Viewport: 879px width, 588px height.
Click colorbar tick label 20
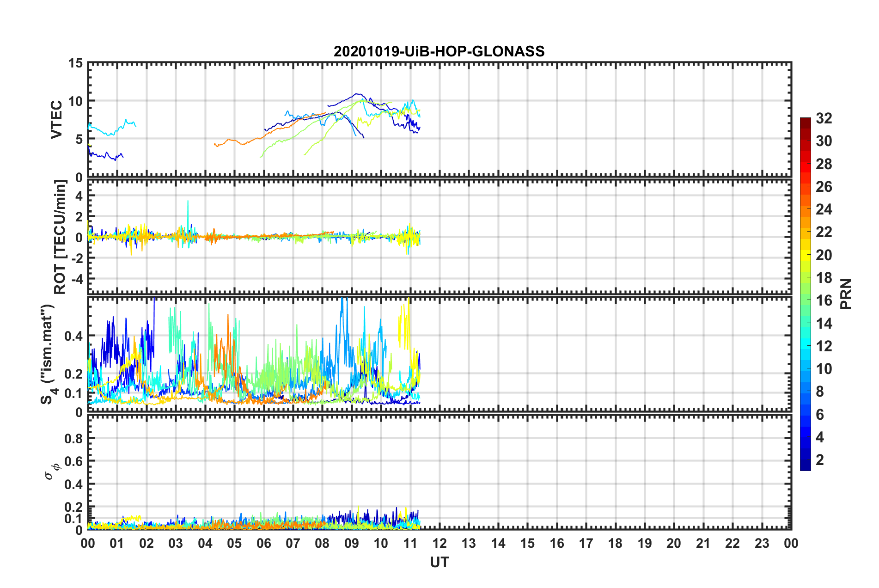click(x=824, y=255)
